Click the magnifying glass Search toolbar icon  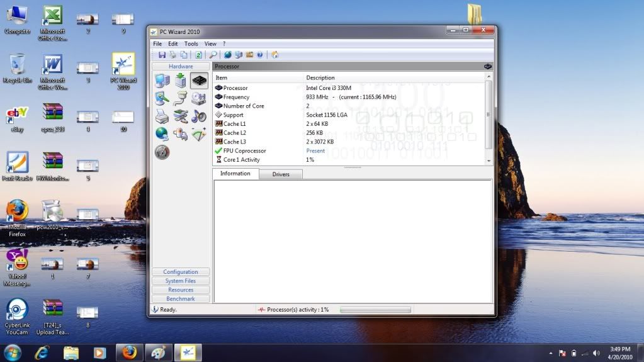coord(213,55)
